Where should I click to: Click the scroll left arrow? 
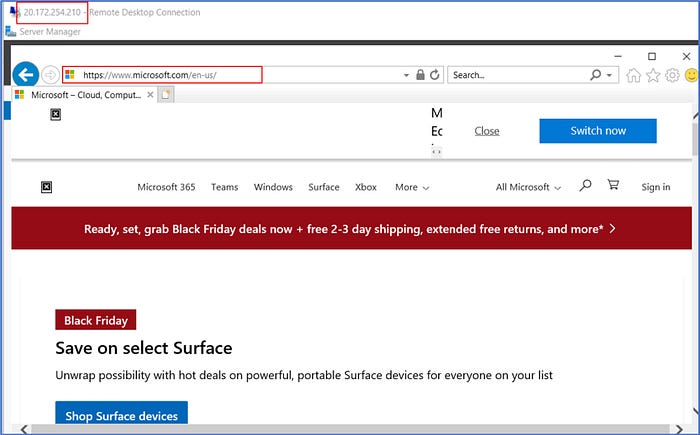pyautogui.click(x=24, y=429)
